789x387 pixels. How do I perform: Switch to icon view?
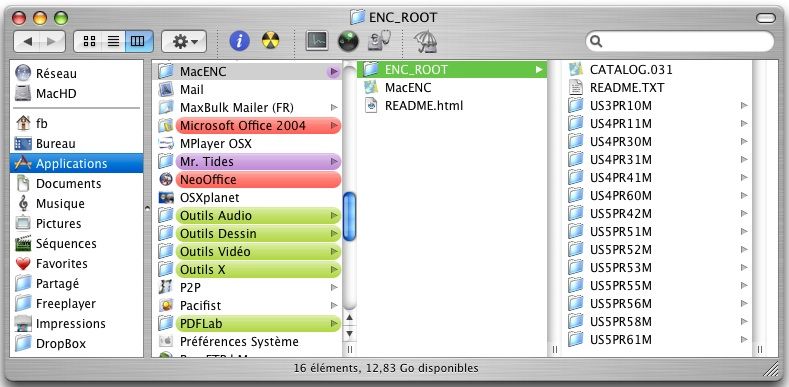pos(89,42)
